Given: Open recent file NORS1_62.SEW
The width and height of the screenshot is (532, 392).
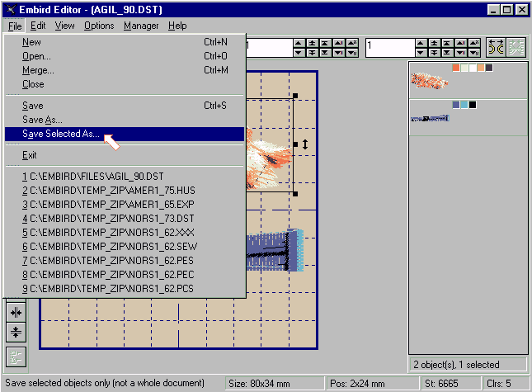Looking at the screenshot, I should point(125,247).
